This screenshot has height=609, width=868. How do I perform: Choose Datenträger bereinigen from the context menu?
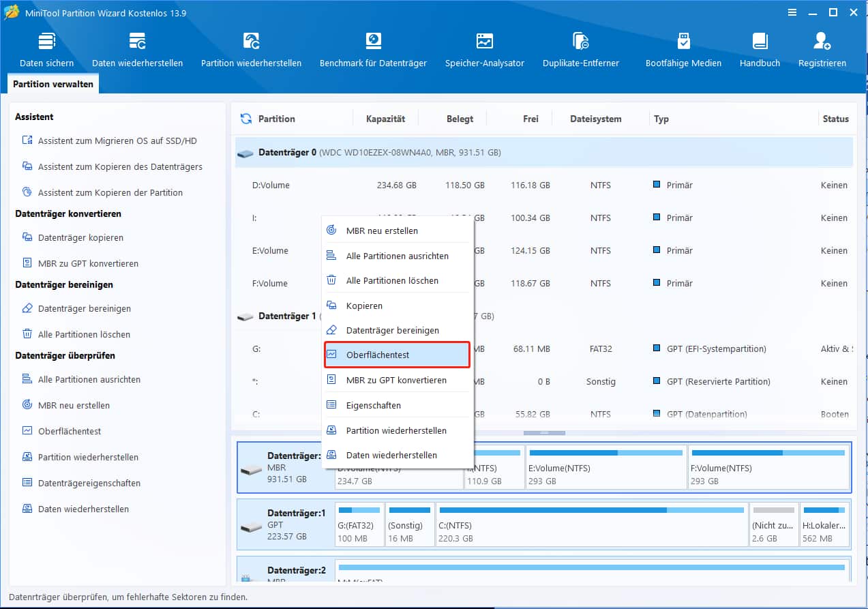398,330
